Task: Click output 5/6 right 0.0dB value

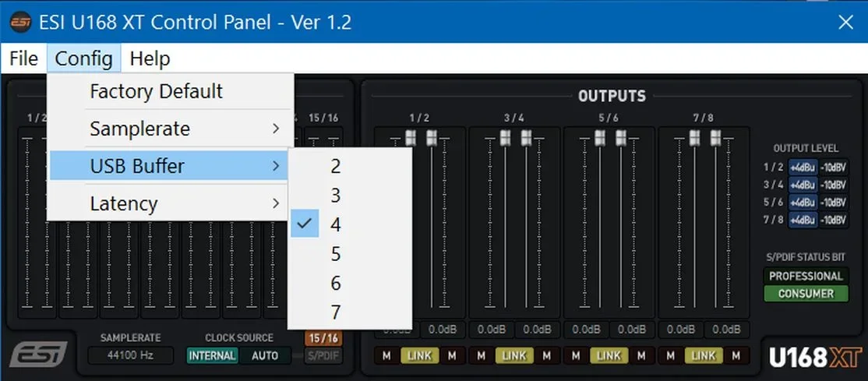Action: coord(632,330)
